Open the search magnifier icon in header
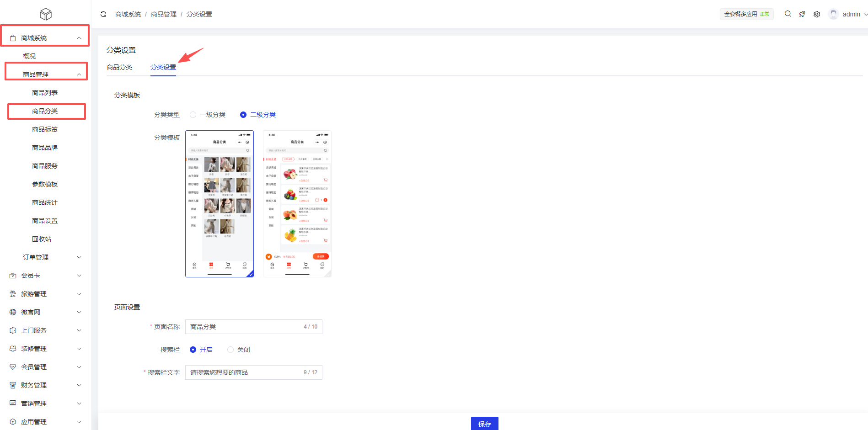This screenshot has height=430, width=868. coord(788,14)
